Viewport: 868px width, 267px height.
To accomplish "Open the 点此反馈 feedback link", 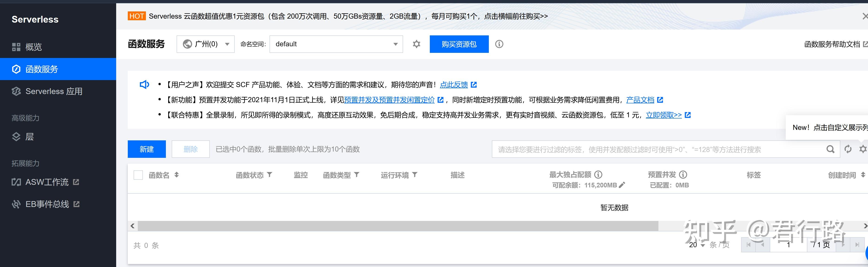I will tap(454, 85).
